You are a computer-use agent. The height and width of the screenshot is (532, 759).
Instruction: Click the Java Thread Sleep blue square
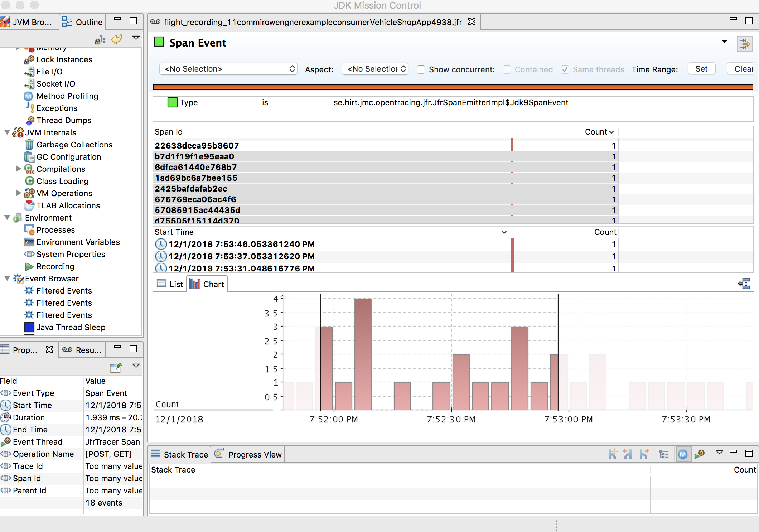point(29,327)
